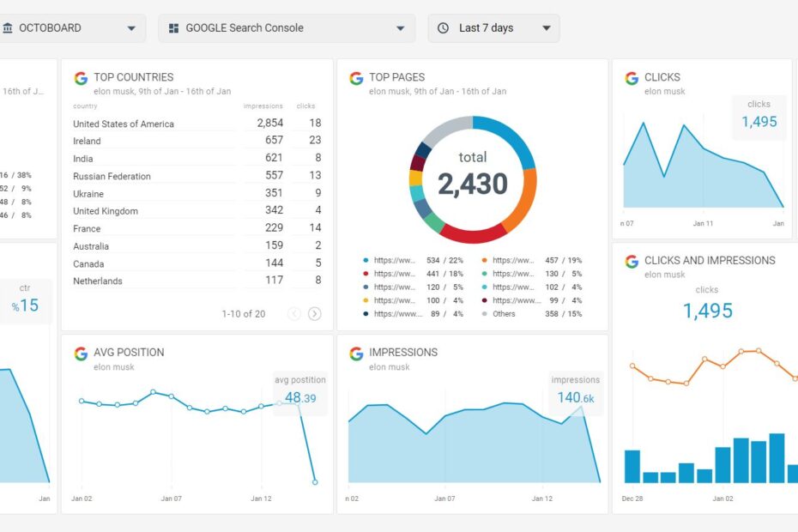
Task: Click the impressions column header
Action: (263, 106)
